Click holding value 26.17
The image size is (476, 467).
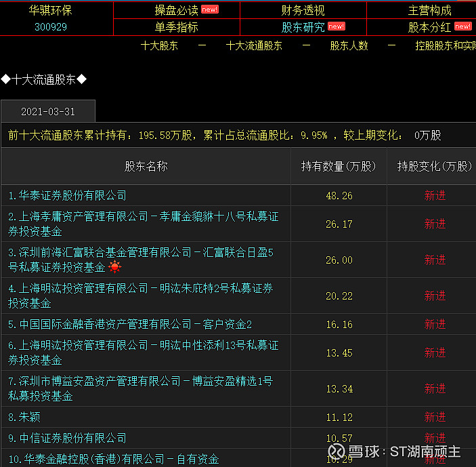click(x=339, y=224)
